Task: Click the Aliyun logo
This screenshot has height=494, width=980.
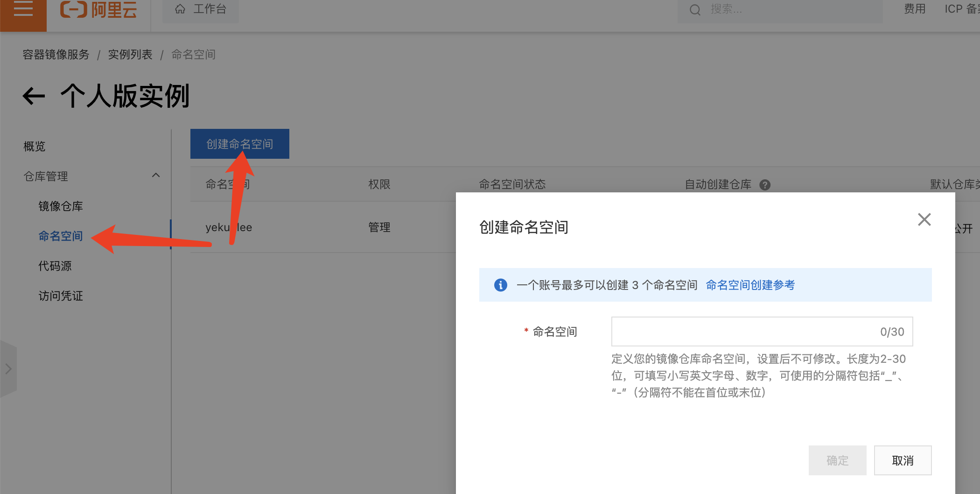Action: click(x=98, y=9)
